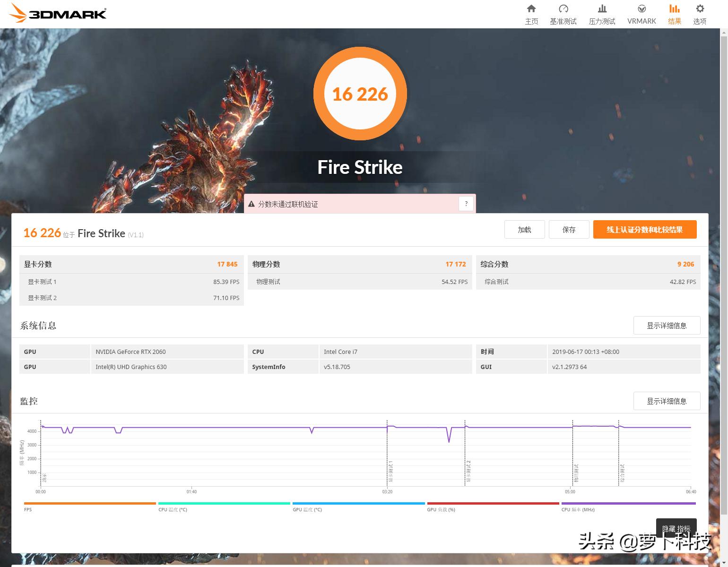Open the 基准测试 benchmarks gauge icon
Viewport: 728px width, 567px height.
(563, 9)
